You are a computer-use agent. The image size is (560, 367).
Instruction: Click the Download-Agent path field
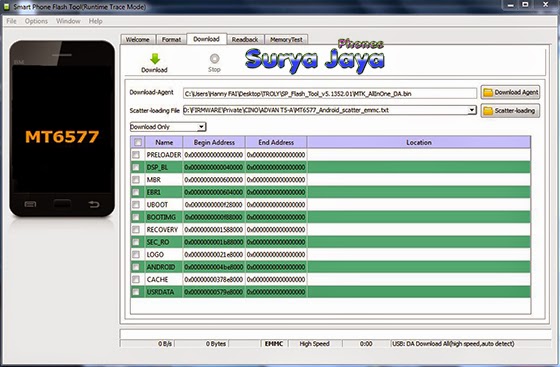(330, 94)
